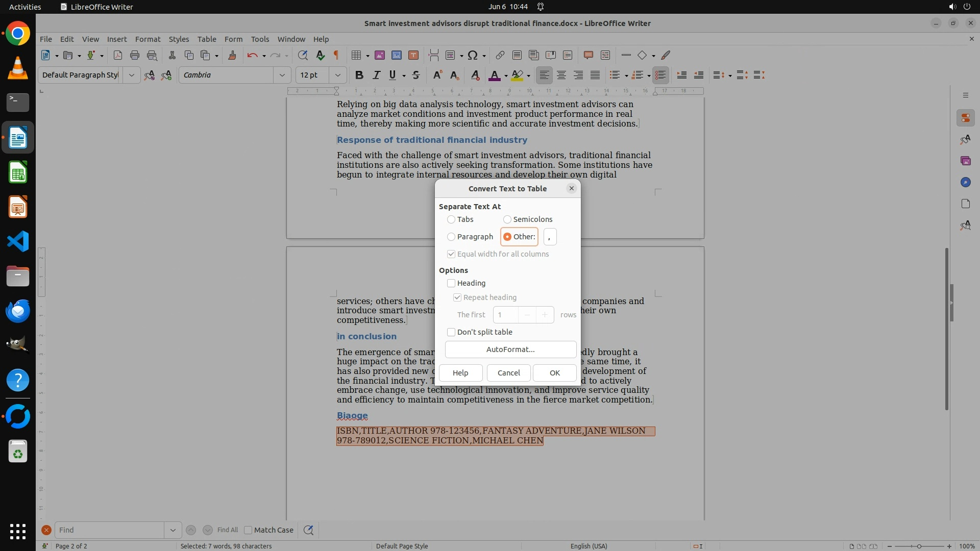Expand the font name dropdown

(x=282, y=75)
